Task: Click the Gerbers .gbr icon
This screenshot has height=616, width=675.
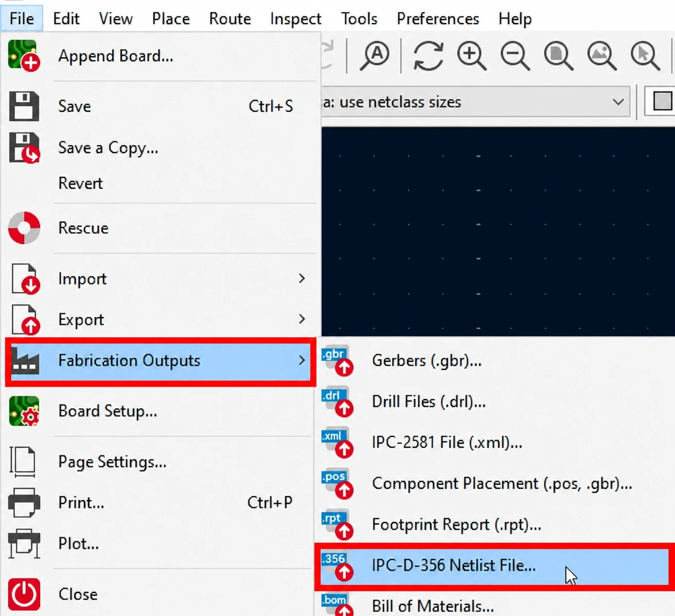Action: (x=337, y=360)
